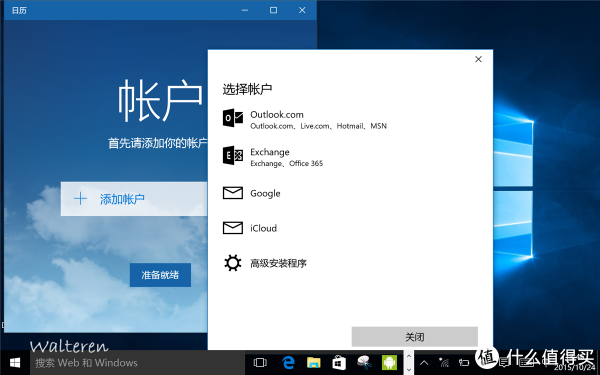Click 添加帐户 in the Calendar window

click(x=134, y=199)
